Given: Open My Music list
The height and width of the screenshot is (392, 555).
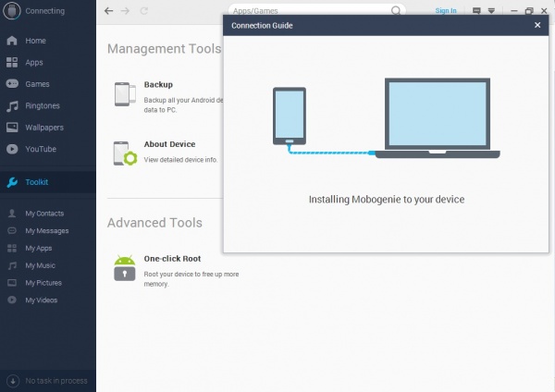Looking at the screenshot, I should coord(40,265).
